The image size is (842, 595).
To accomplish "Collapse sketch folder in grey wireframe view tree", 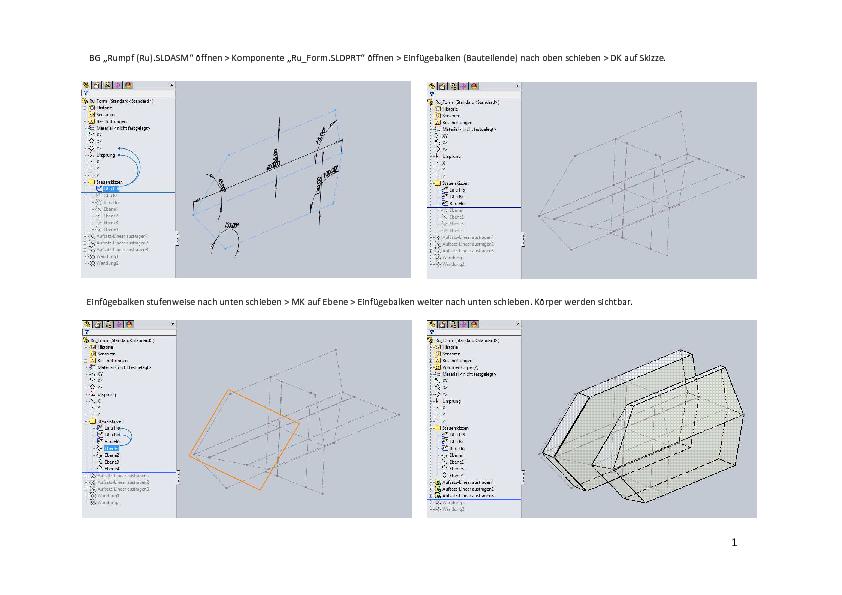I will point(431,183).
